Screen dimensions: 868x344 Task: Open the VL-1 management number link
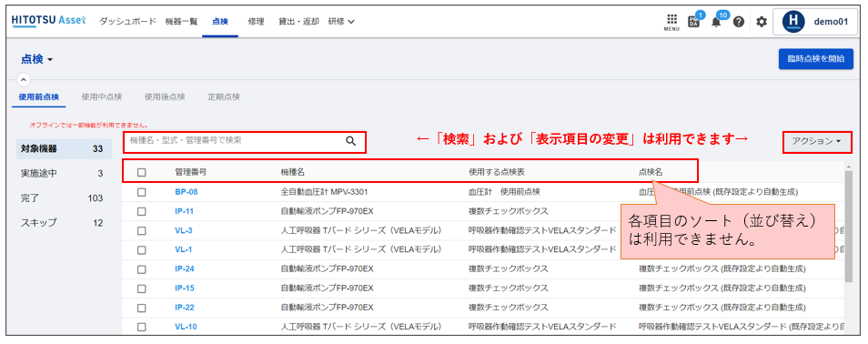[184, 249]
